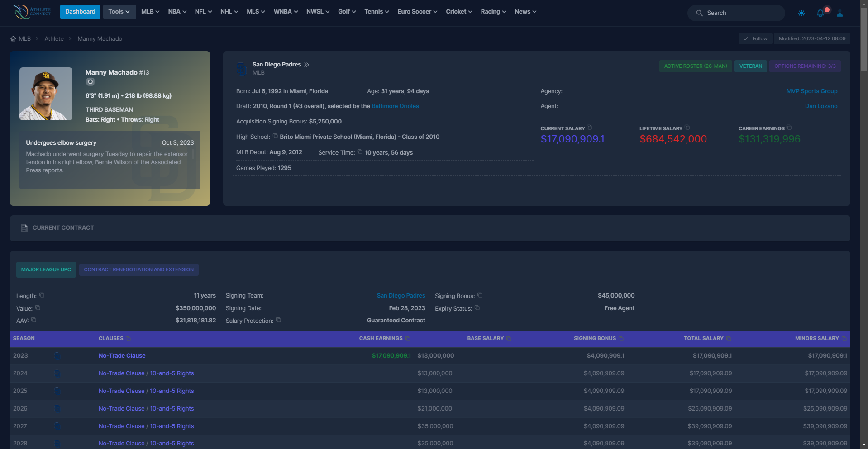Open the Baltimore Orioles link
868x449 pixels.
[x=395, y=106]
